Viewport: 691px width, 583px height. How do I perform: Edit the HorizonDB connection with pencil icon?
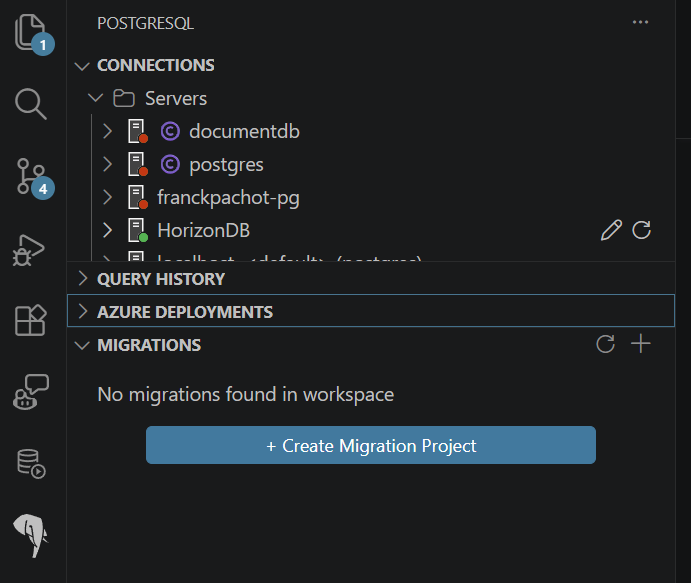(x=611, y=230)
